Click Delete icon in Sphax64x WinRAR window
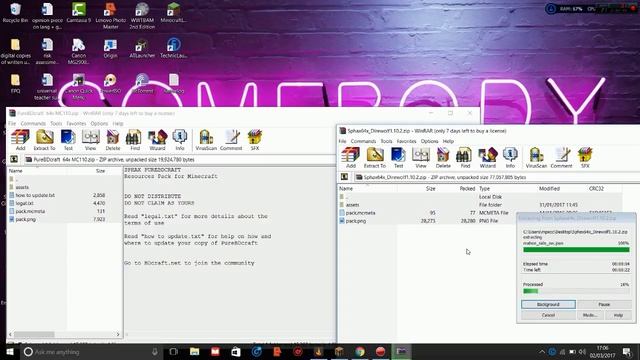The width and height of the screenshot is (640, 360). pos(443,158)
